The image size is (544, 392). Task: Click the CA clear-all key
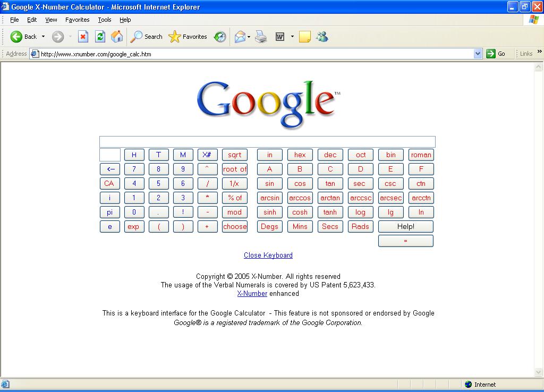coord(109,183)
